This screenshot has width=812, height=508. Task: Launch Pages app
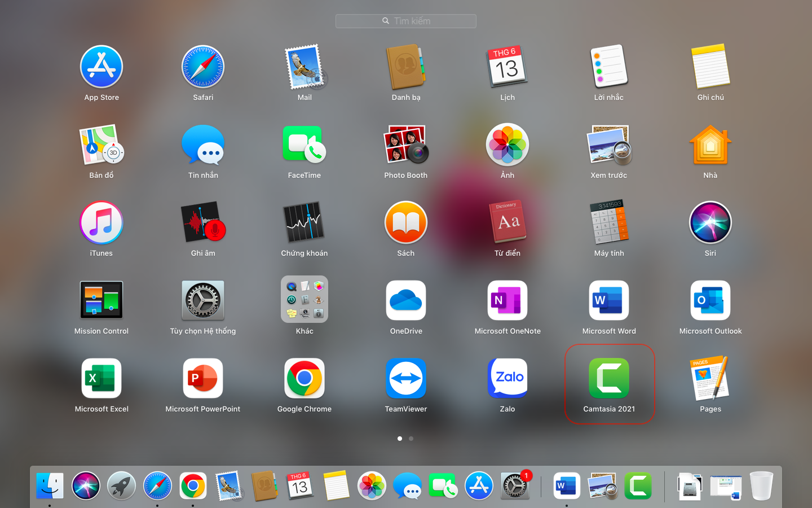tap(710, 378)
